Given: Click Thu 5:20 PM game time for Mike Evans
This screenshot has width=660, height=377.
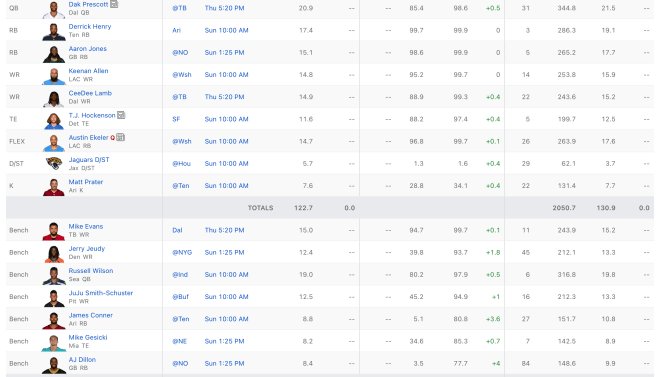Looking at the screenshot, I should coord(224,230).
